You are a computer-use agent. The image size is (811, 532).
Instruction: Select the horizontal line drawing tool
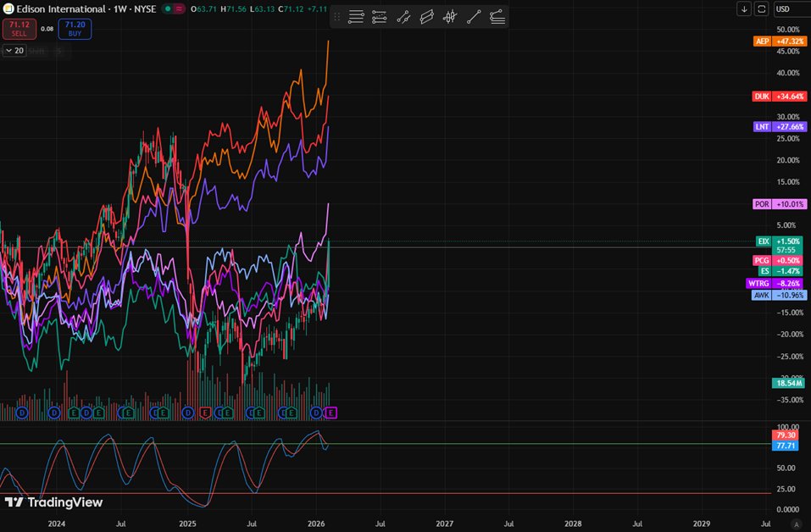pyautogui.click(x=356, y=17)
